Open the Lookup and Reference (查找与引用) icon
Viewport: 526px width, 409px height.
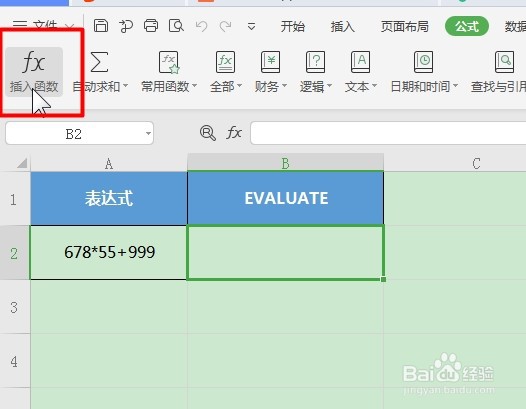(x=504, y=62)
